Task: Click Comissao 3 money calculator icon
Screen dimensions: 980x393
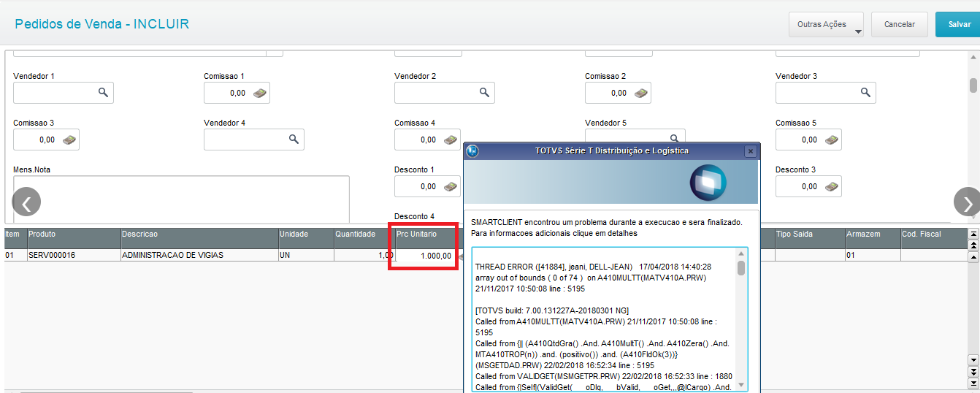Action: pyautogui.click(x=69, y=140)
